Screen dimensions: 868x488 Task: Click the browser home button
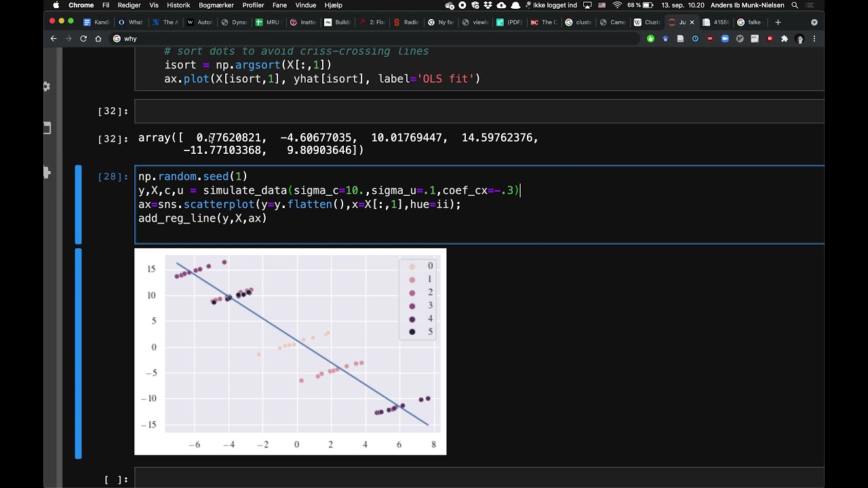click(x=98, y=39)
